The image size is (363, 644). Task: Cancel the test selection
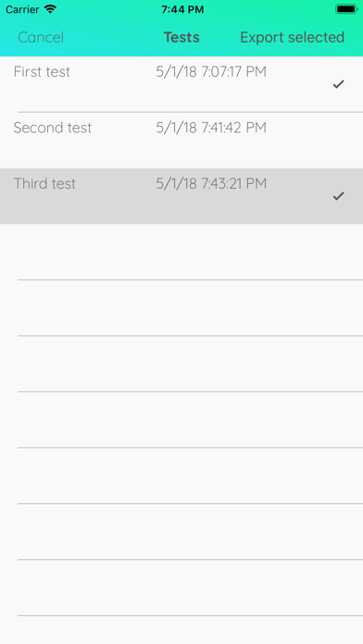tap(41, 37)
